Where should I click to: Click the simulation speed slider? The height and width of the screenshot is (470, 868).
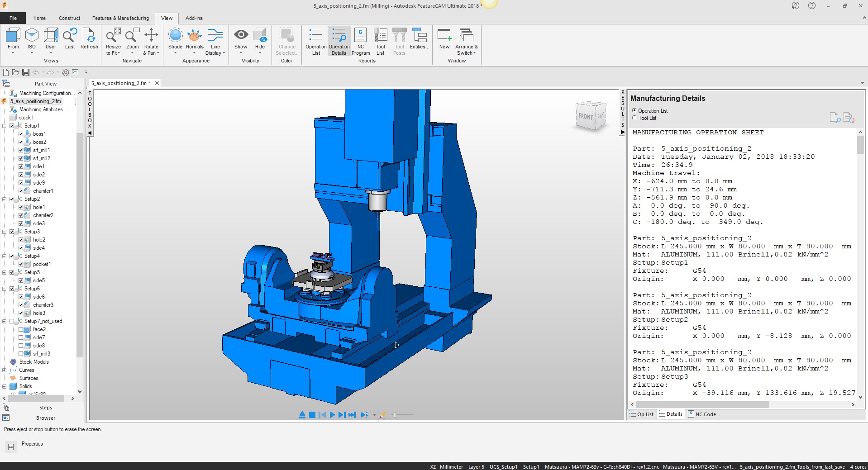point(395,415)
